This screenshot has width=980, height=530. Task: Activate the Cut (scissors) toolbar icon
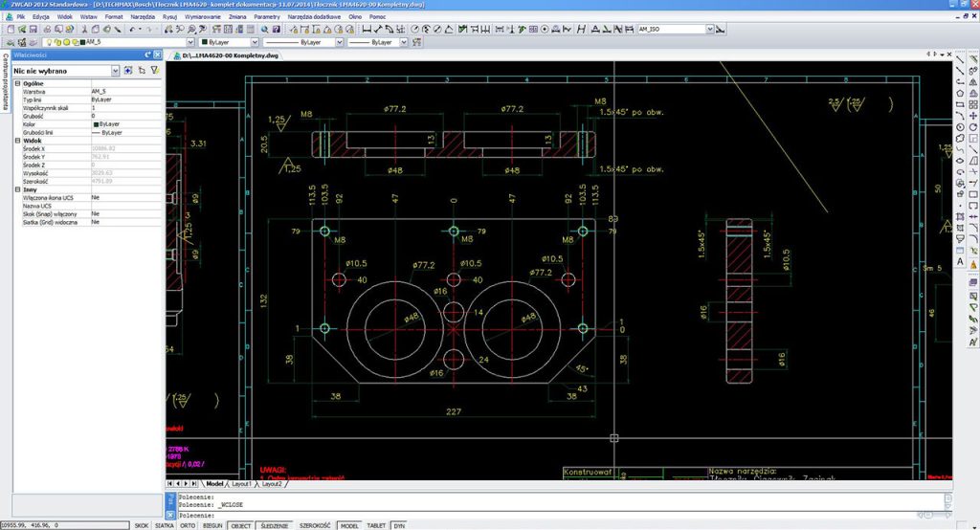[84, 30]
